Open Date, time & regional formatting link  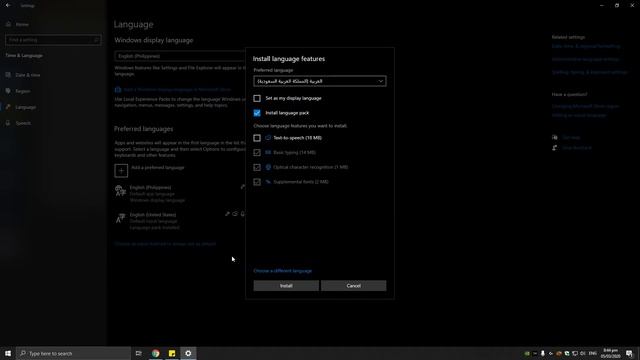(586, 47)
